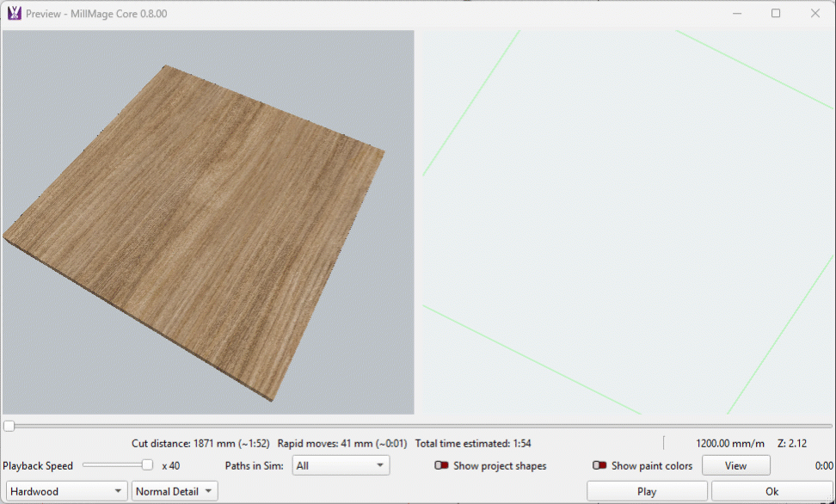Click the middle of the simulation progress track

point(418,426)
